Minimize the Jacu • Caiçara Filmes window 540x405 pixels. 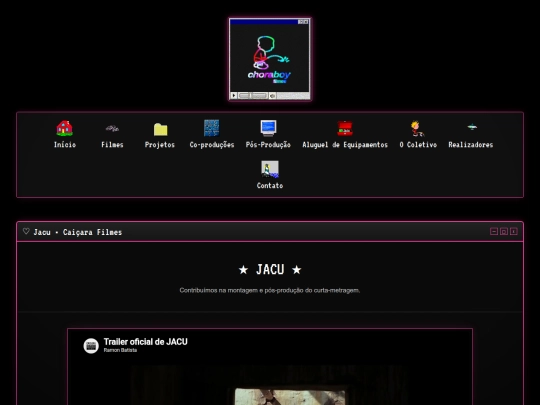click(494, 231)
